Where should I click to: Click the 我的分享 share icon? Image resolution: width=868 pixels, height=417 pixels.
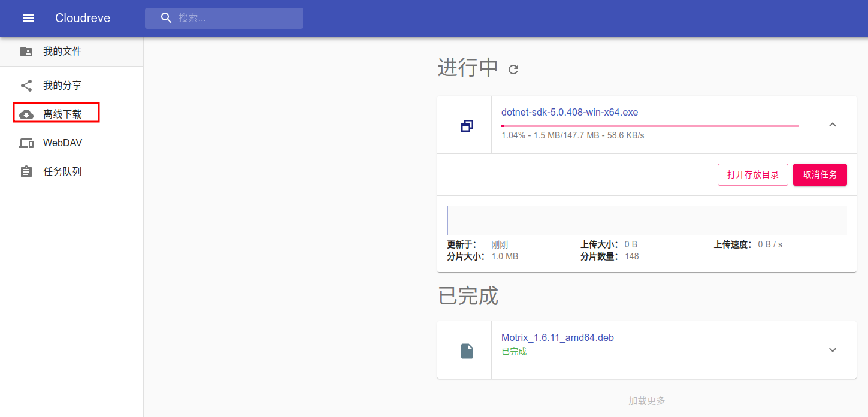26,86
